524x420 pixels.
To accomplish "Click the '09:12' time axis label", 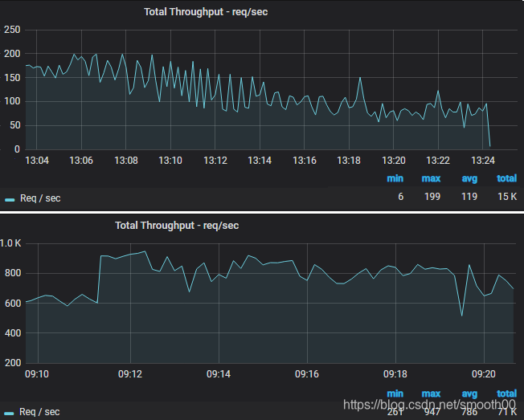I will click(x=130, y=374).
